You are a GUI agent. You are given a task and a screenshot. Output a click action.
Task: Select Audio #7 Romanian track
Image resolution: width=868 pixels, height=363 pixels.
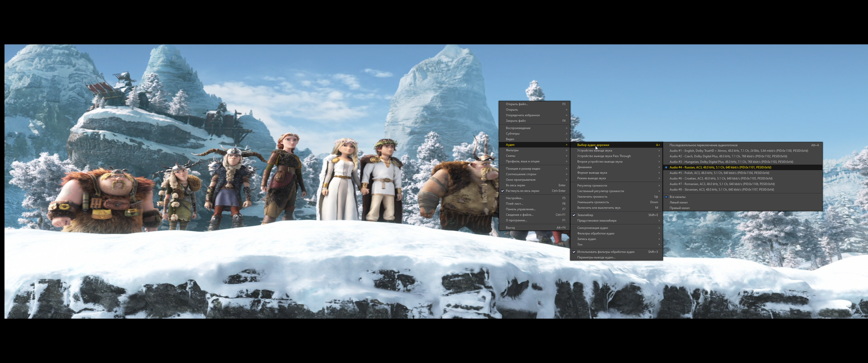(x=742, y=184)
